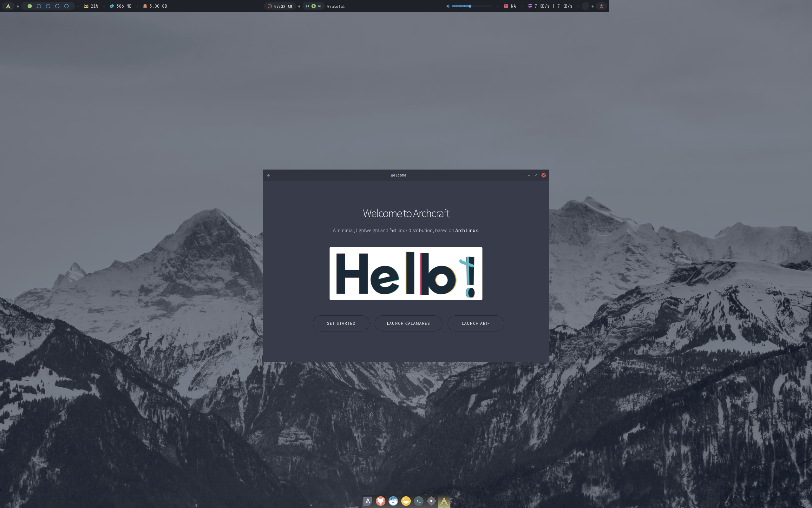Image resolution: width=812 pixels, height=508 pixels.
Task: Play the current track in top bar
Action: 313,6
